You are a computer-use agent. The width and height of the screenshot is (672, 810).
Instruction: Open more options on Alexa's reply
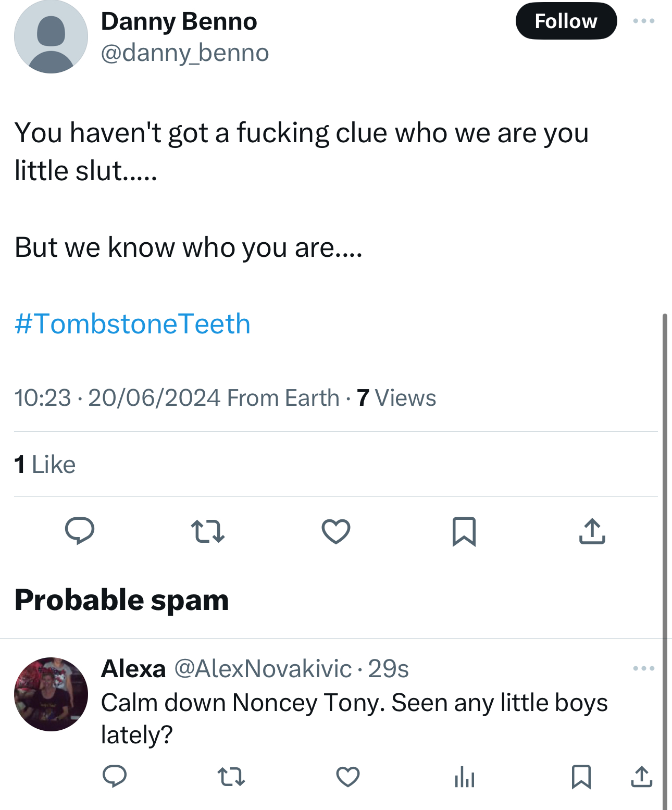644,668
